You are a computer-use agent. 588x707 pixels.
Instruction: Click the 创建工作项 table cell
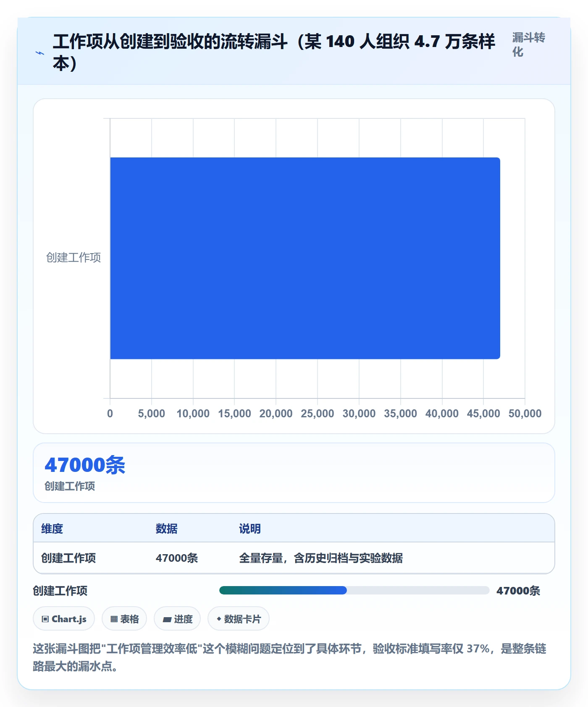point(68,558)
